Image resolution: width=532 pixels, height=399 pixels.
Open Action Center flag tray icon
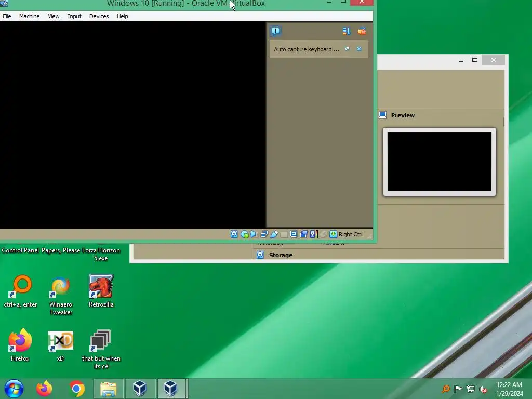[x=458, y=389]
